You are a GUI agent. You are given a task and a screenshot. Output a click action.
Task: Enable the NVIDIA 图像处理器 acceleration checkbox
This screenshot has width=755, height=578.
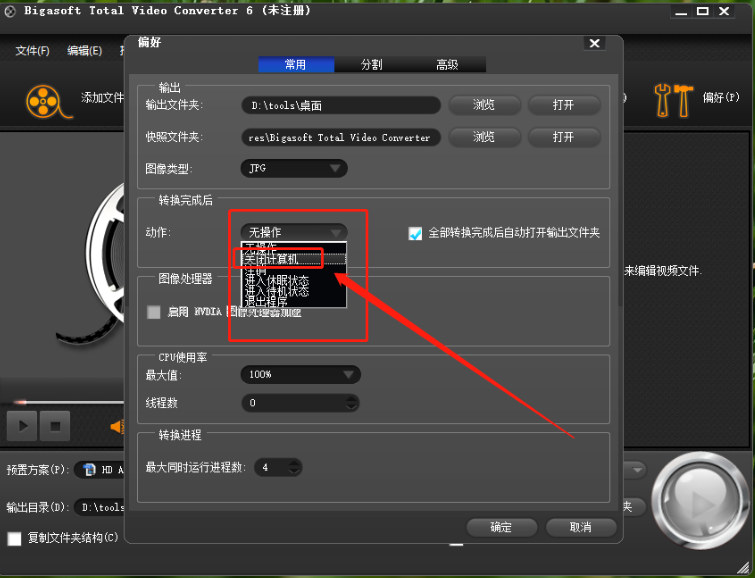point(154,312)
